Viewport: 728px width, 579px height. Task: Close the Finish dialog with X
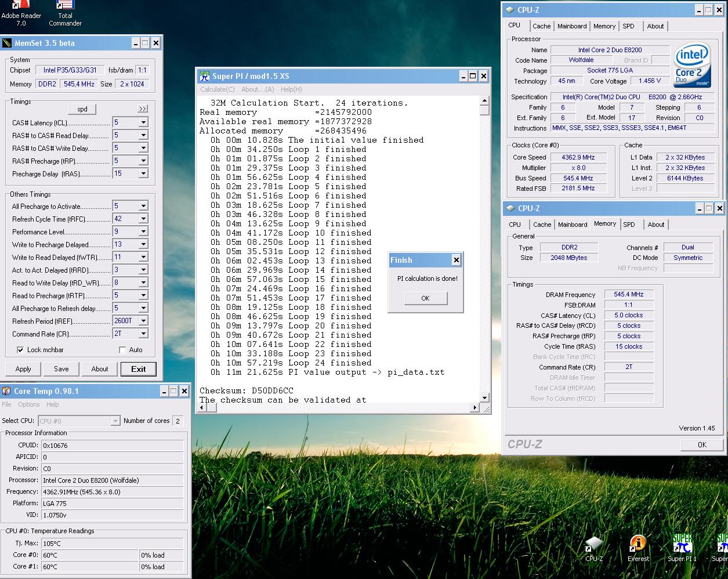[456, 260]
